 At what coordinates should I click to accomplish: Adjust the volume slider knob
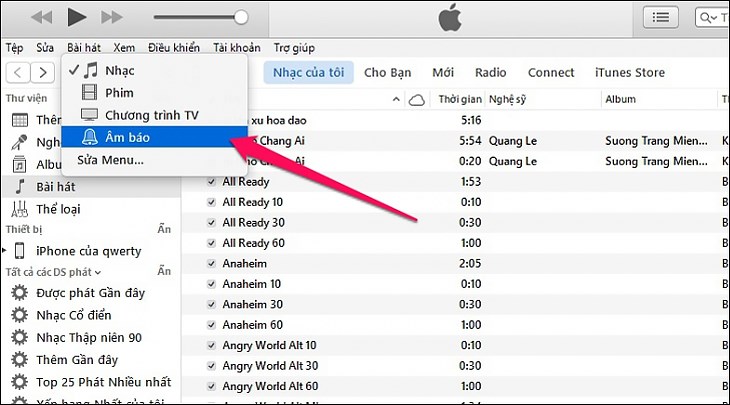[240, 16]
